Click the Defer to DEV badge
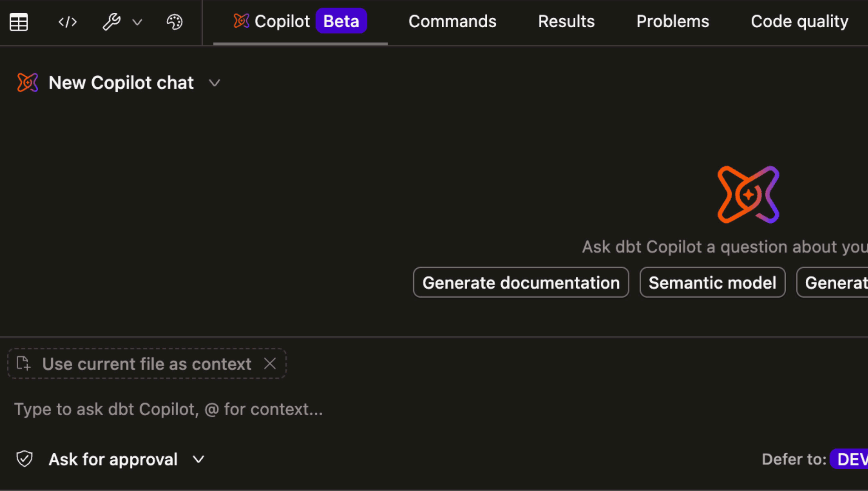868x491 pixels. click(849, 459)
